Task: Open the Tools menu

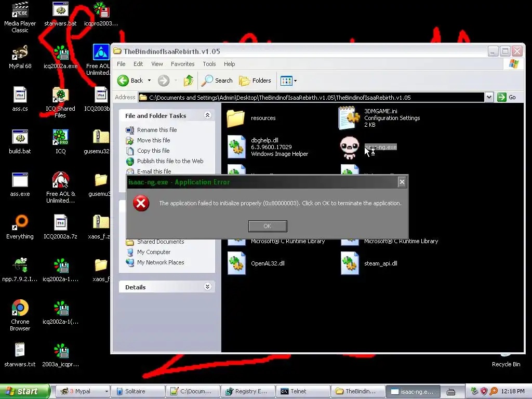Action: click(x=209, y=64)
